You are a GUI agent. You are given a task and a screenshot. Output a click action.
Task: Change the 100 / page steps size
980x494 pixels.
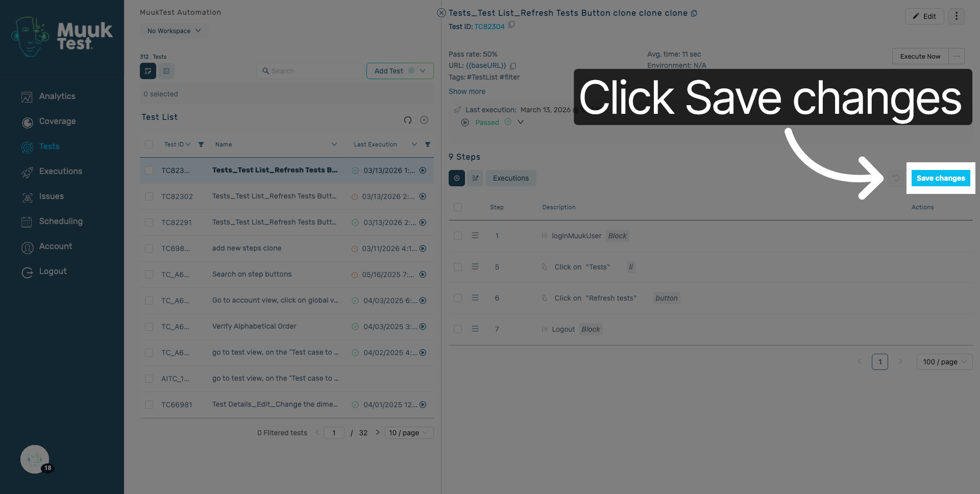(x=945, y=362)
